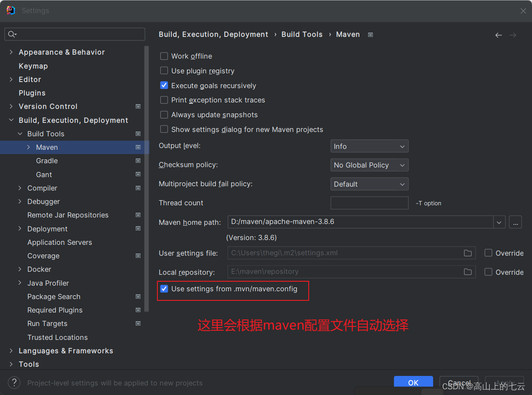Click the Cancel button
The width and height of the screenshot is (532, 395).
(459, 382)
